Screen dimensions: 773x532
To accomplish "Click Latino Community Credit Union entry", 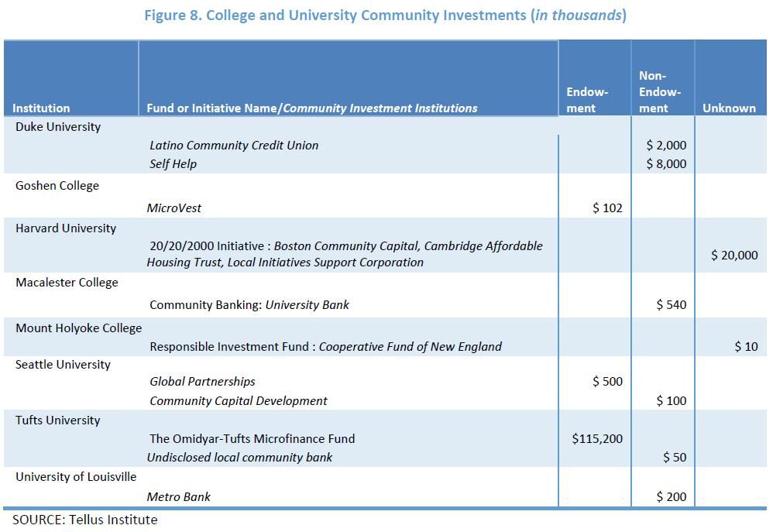I will 234,146.
